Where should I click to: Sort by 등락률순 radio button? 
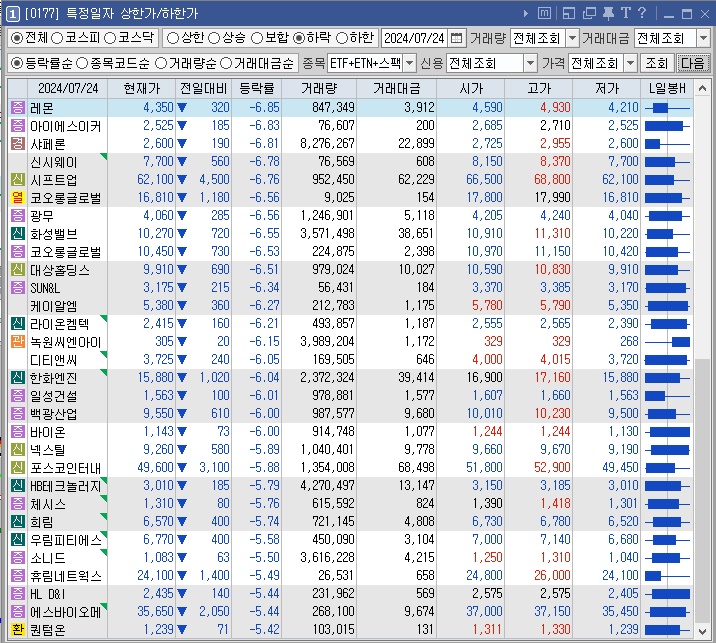17,63
